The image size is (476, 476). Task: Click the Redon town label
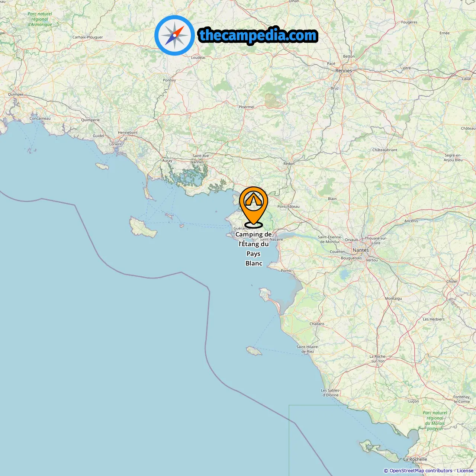tap(289, 164)
